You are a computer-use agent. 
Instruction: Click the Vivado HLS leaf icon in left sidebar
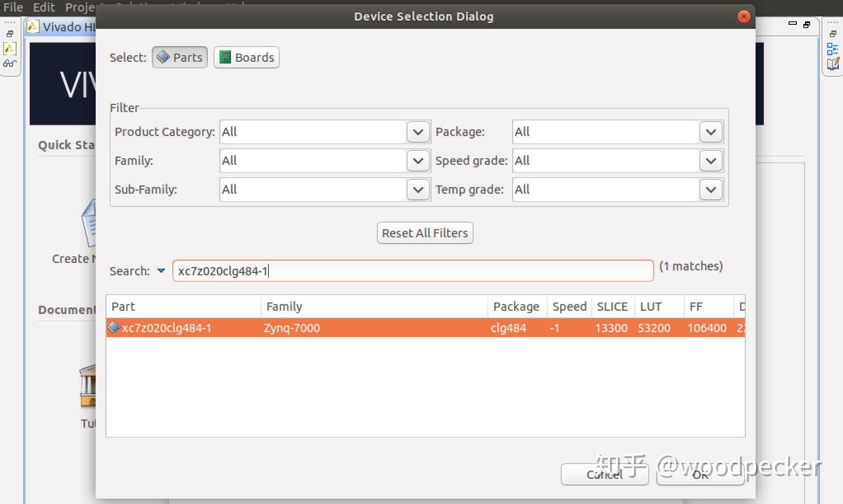(x=9, y=49)
